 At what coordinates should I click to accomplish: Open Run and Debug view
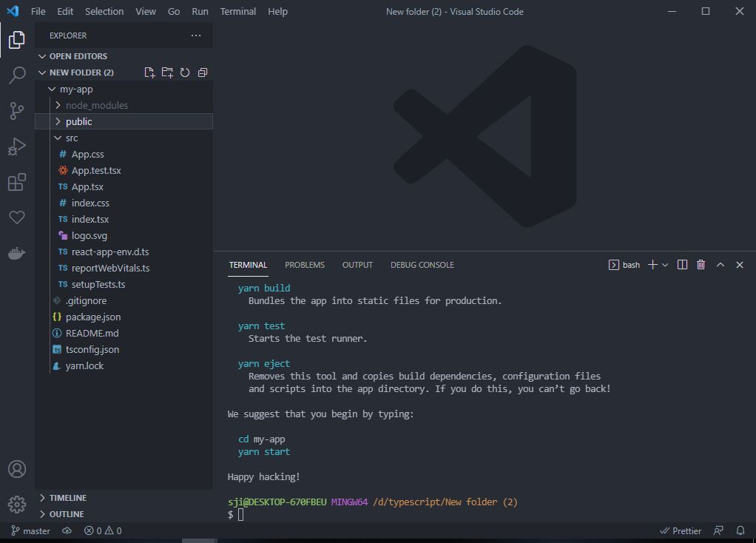(16, 146)
